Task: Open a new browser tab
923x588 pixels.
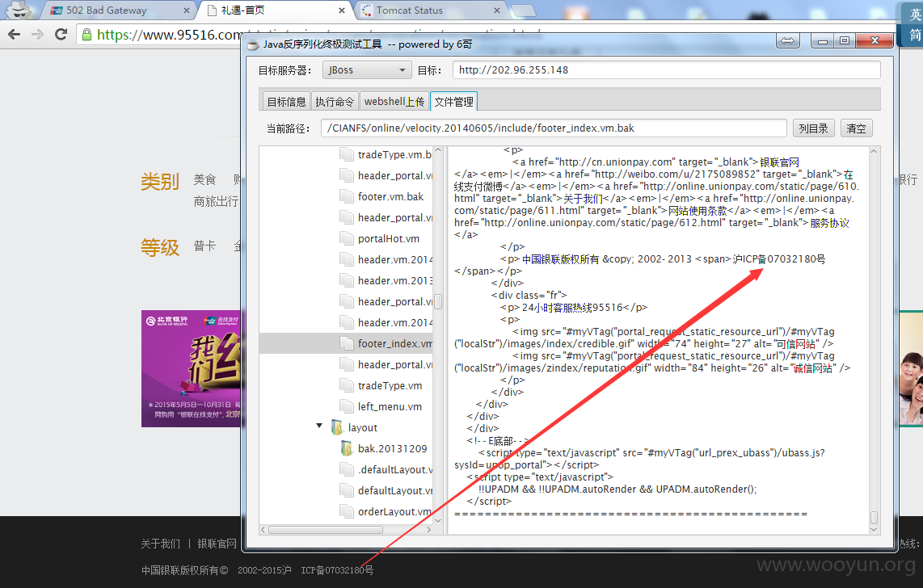Action: pyautogui.click(x=523, y=10)
